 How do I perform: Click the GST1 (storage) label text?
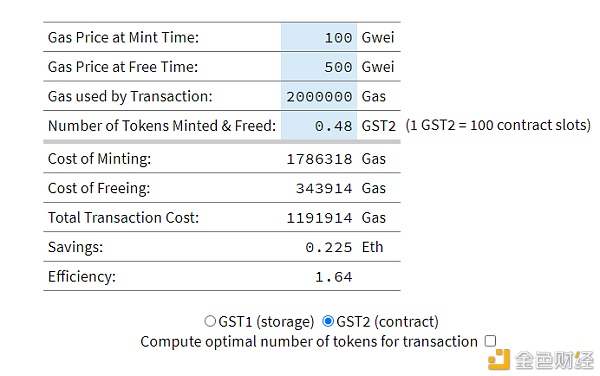tap(266, 322)
